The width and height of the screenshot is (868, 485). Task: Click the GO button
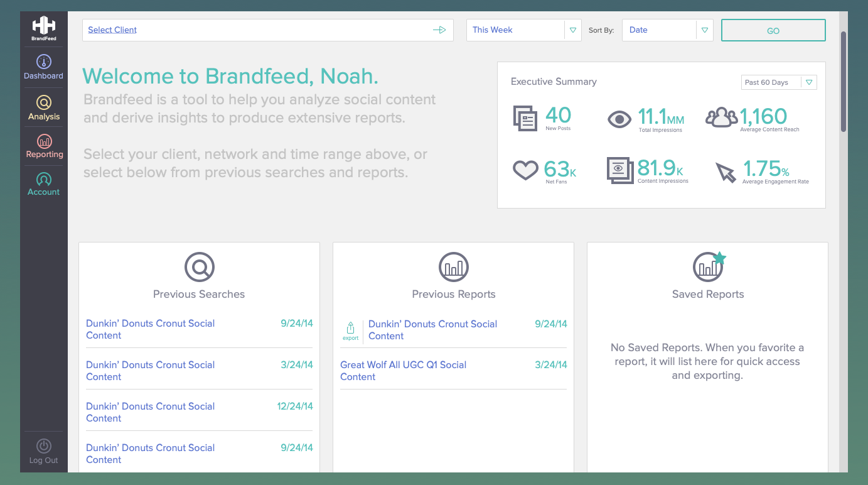tap(773, 30)
